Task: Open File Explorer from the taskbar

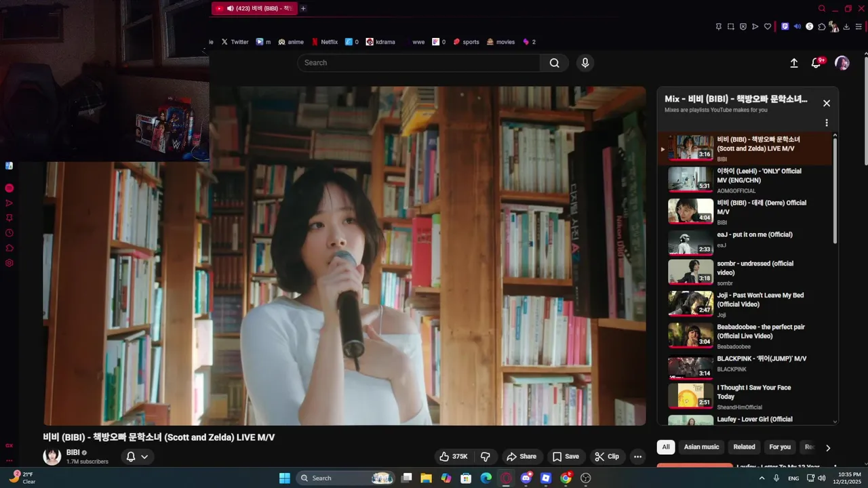Action: point(426,478)
